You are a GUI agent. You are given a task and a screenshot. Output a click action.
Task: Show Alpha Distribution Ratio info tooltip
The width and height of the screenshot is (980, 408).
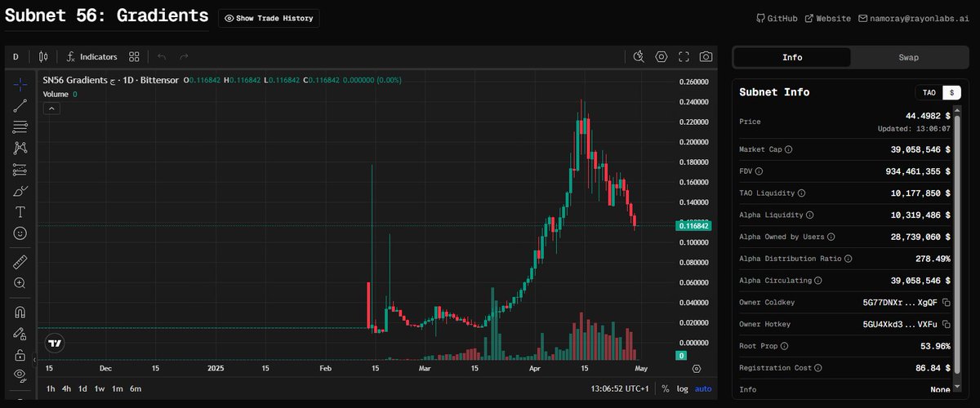coord(848,259)
